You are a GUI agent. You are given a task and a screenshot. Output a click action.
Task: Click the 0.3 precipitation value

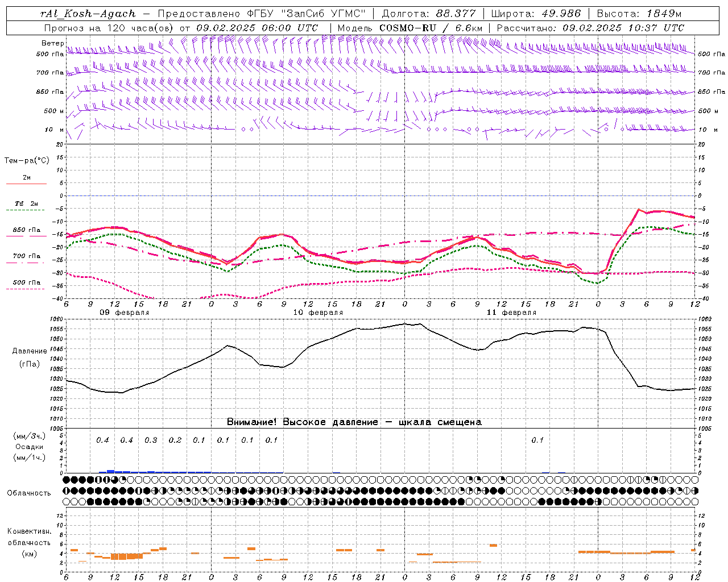tap(151, 440)
